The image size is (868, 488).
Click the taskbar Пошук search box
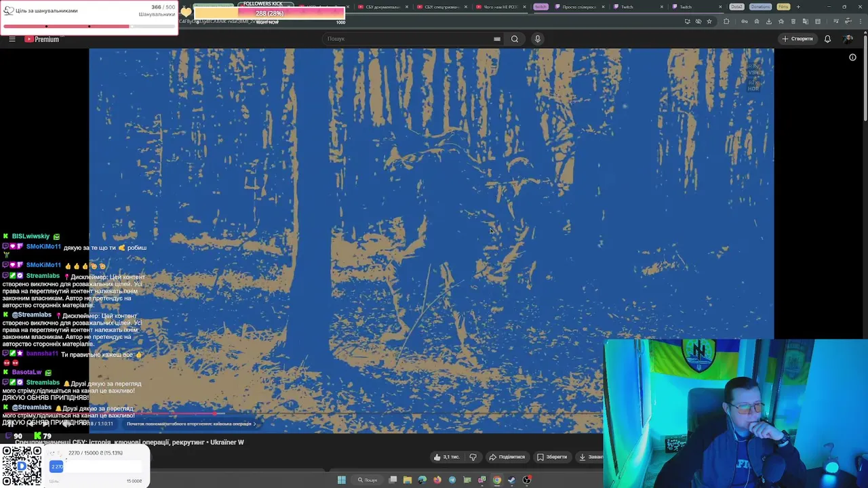click(x=368, y=480)
